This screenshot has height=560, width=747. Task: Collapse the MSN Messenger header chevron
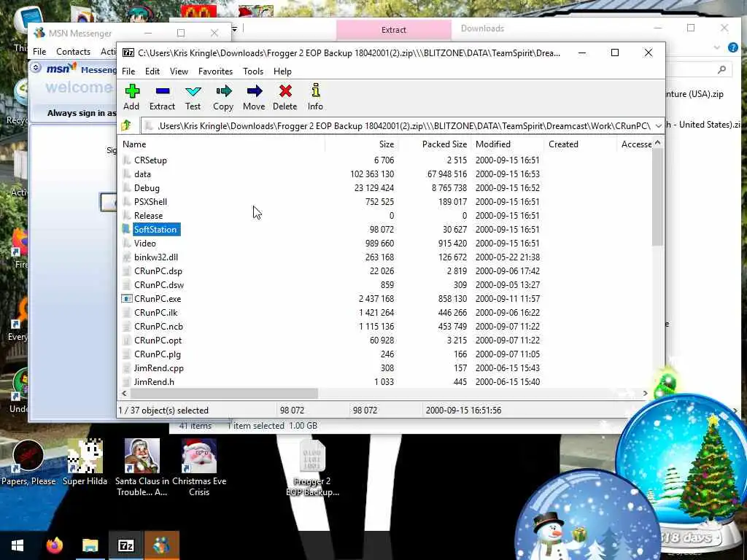coord(36,68)
